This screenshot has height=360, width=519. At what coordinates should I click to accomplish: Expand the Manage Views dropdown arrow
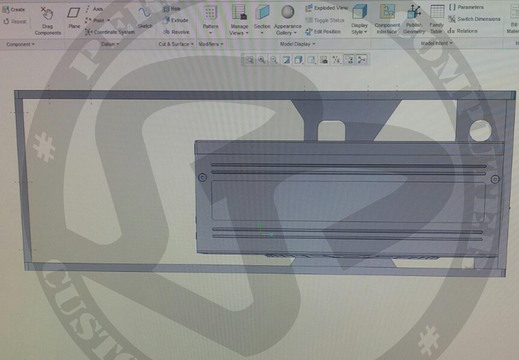pyautogui.click(x=247, y=33)
